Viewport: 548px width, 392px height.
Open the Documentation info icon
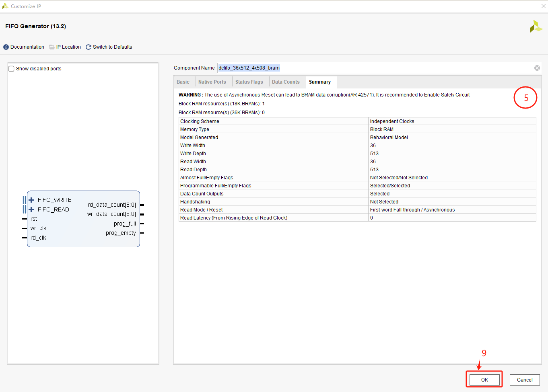coord(6,47)
